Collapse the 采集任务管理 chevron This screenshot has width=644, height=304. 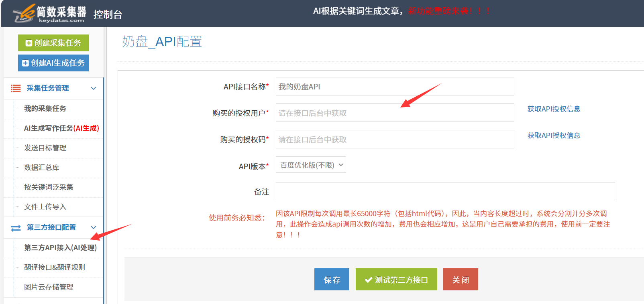(94, 88)
